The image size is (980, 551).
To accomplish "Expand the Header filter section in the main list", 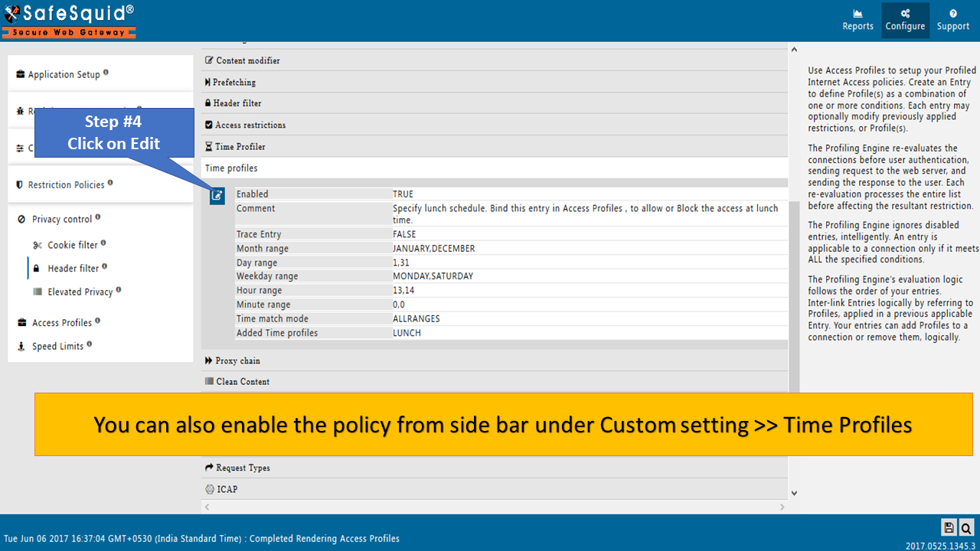I will point(495,103).
